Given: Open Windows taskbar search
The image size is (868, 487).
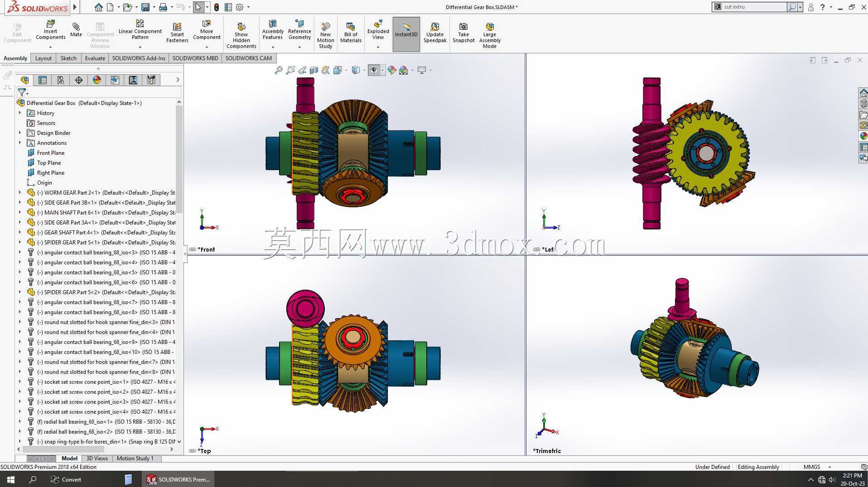Looking at the screenshot, I should pyautogui.click(x=33, y=479).
